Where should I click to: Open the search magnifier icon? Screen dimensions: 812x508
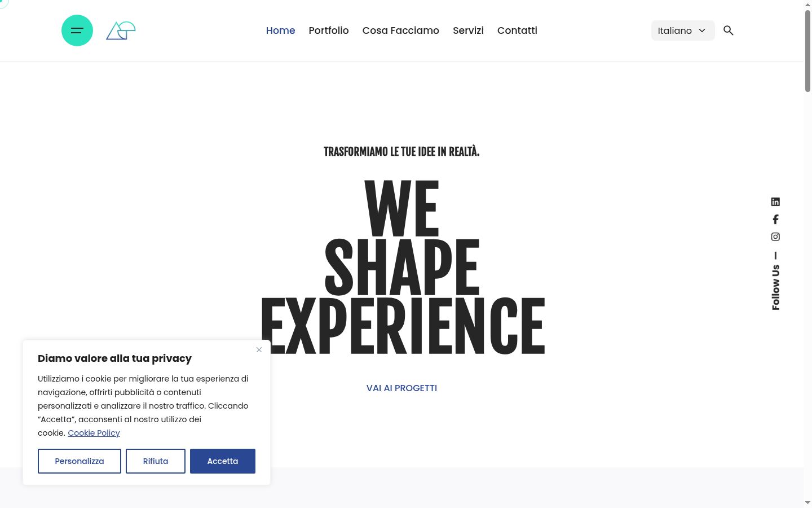pyautogui.click(x=729, y=30)
